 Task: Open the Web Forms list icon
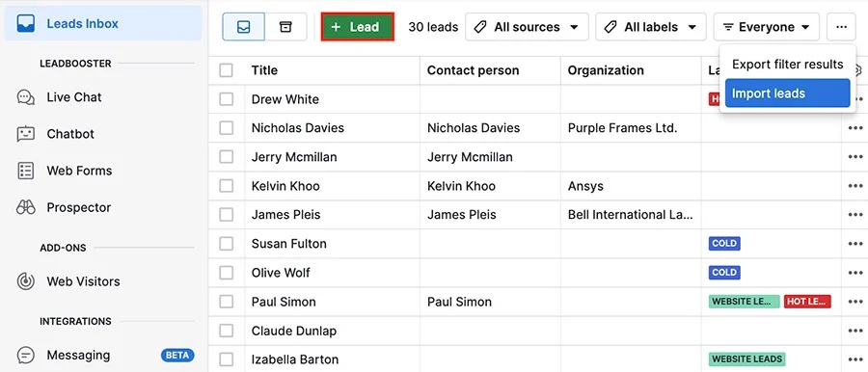pos(25,171)
